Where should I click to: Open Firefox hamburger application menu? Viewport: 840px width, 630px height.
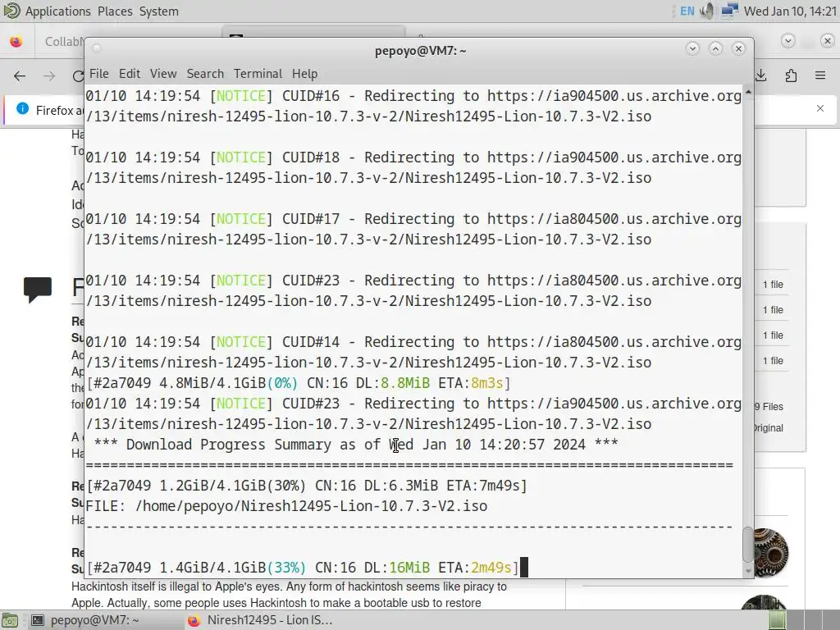pyautogui.click(x=820, y=76)
